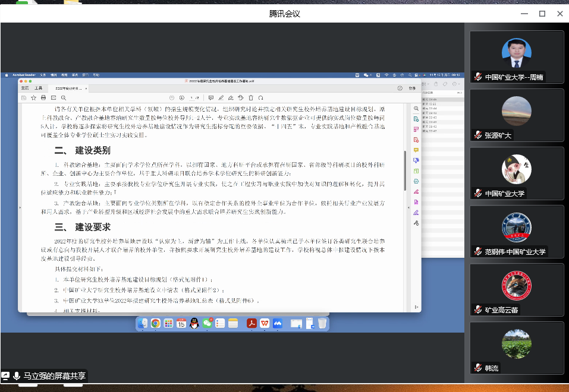Click the 登录 sign-in button
The image size is (569, 392).
click(412, 88)
